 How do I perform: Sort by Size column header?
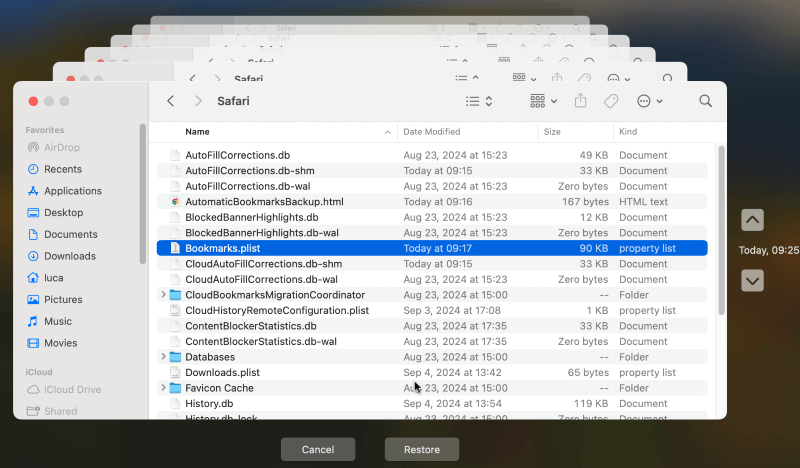click(552, 132)
